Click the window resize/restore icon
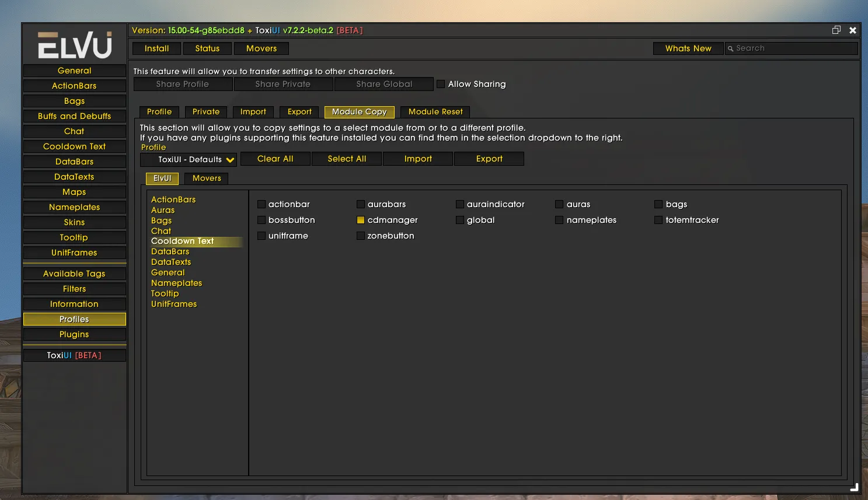Viewport: 868px width, 500px height. 836,30
